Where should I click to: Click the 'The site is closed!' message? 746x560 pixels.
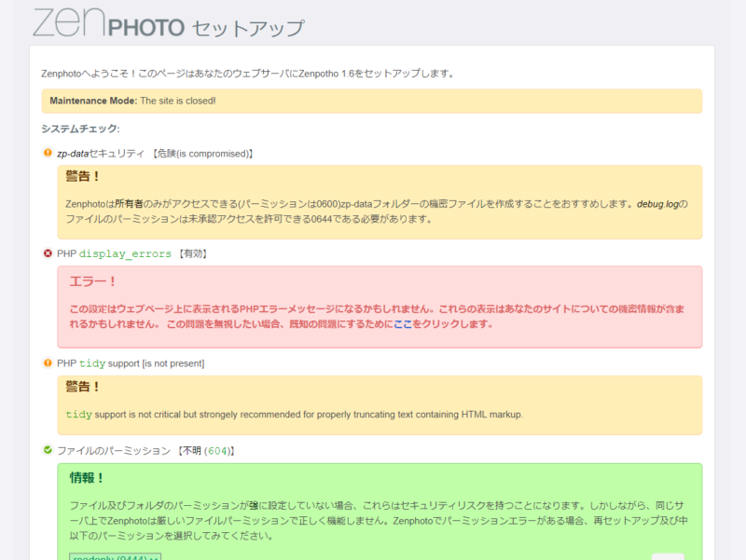178,101
